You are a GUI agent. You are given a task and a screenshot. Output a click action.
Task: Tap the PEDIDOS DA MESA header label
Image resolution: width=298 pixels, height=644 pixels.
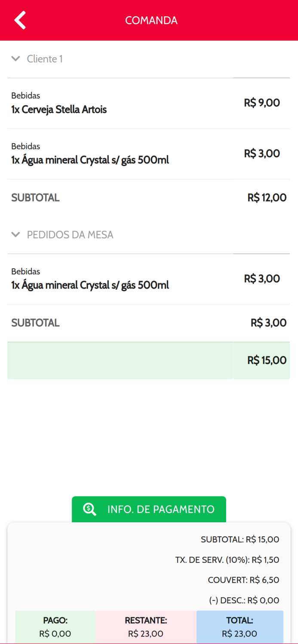point(70,235)
